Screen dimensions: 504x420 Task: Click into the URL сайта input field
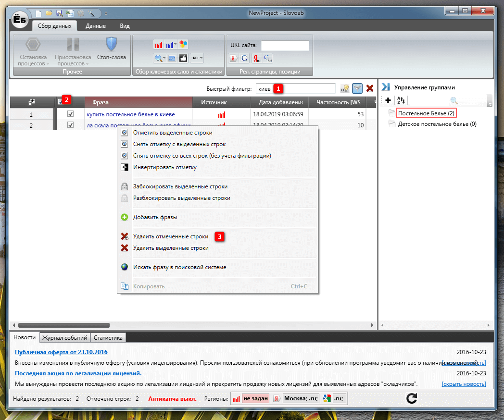tap(285, 45)
